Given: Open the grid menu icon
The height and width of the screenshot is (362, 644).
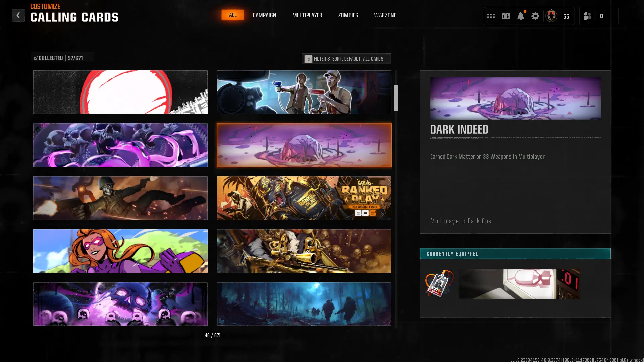Looking at the screenshot, I should click(x=491, y=16).
